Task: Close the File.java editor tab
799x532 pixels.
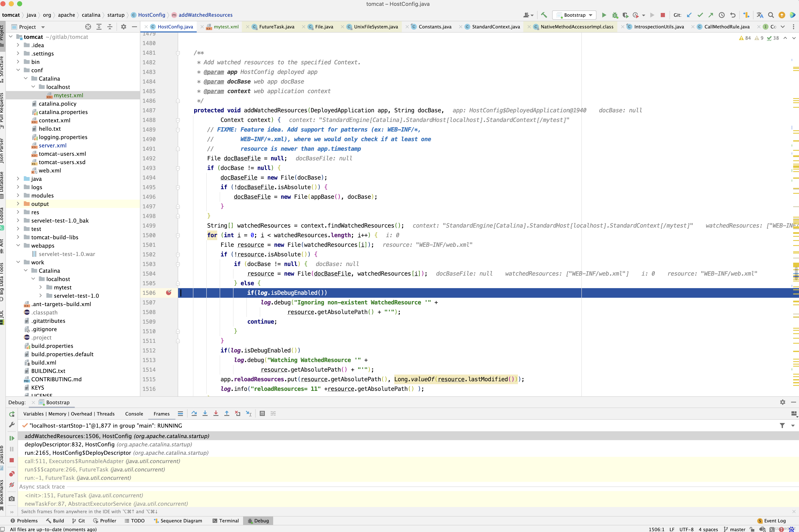Action: tap(304, 27)
